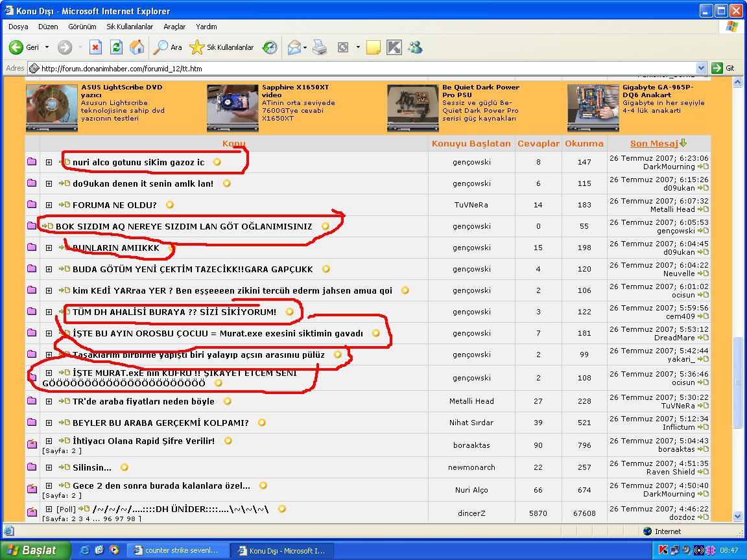The image size is (747, 560).
Task: Click reply count 5870 in DH ÜNİDER row
Action: 538,513
